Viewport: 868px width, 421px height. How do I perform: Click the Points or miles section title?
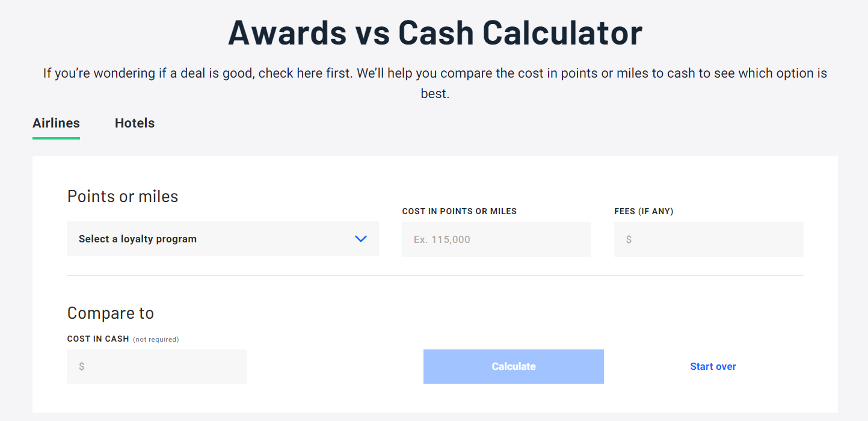click(122, 196)
